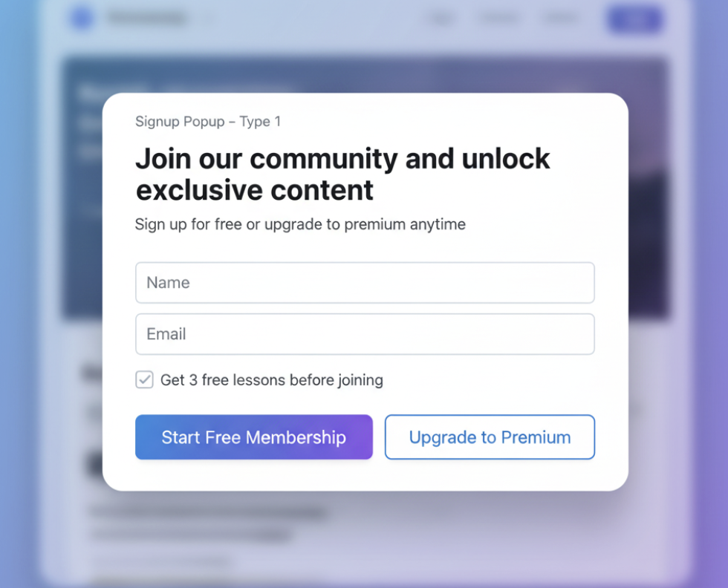
Task: Focus the Email input field
Action: pyautogui.click(x=365, y=334)
